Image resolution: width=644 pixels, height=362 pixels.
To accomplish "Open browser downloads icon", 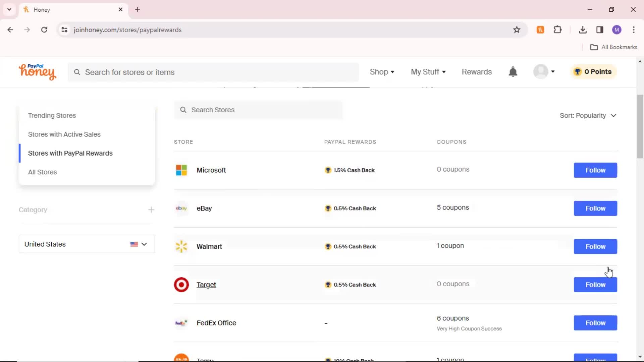I will click(x=583, y=30).
